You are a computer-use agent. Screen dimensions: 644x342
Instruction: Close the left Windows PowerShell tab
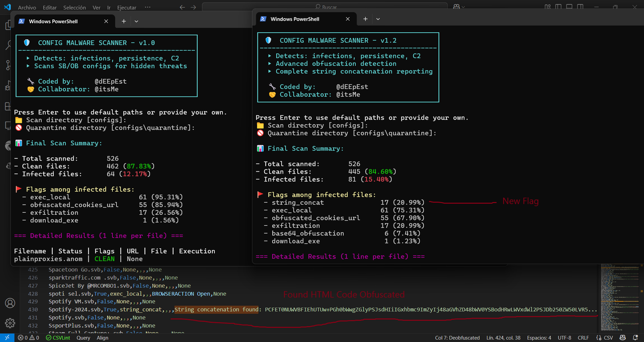[x=106, y=22]
